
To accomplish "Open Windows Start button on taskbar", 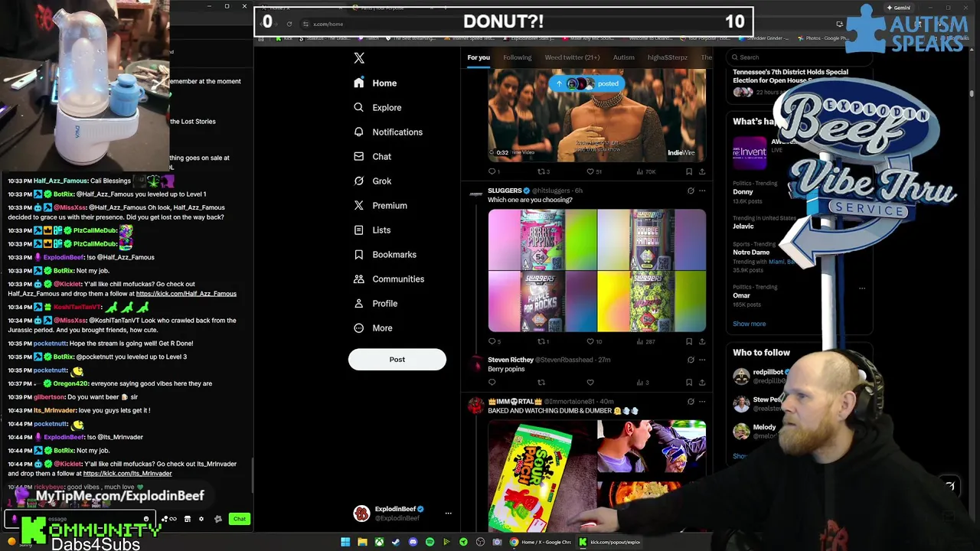I will pyautogui.click(x=345, y=542).
